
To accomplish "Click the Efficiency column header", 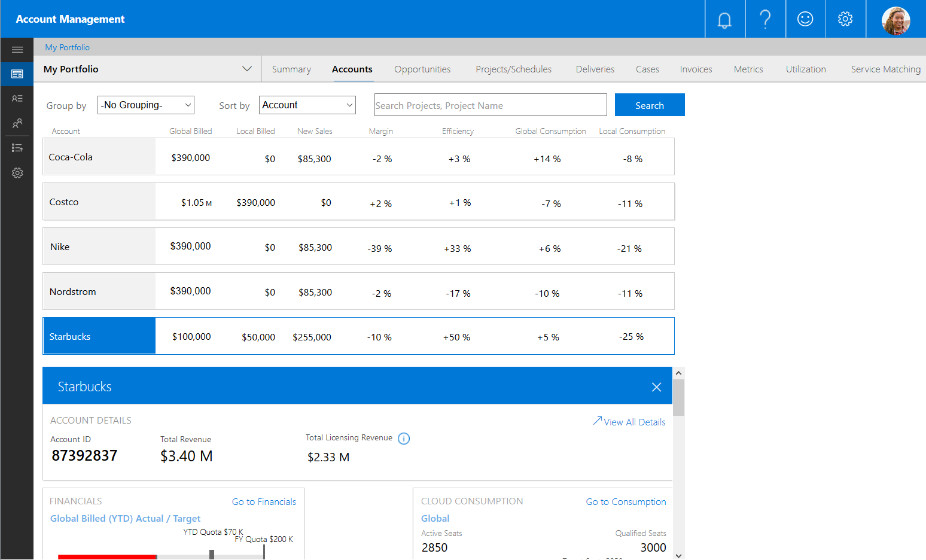I will pyautogui.click(x=458, y=131).
